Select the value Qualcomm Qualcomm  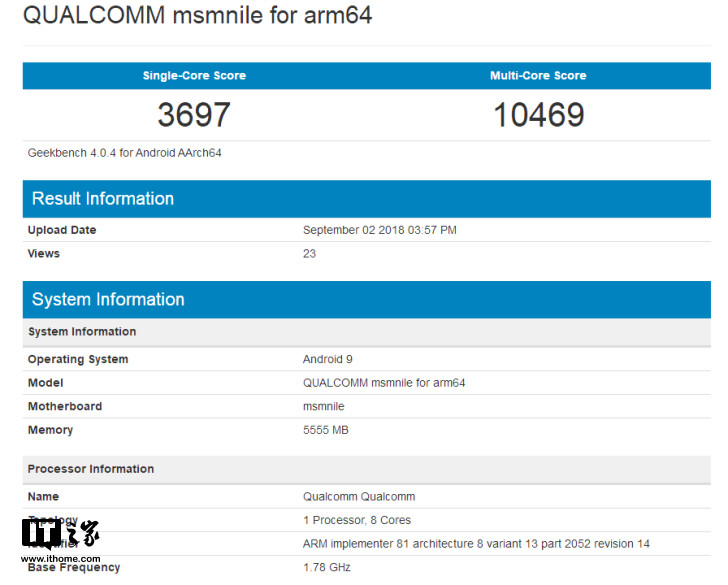pyautogui.click(x=359, y=497)
